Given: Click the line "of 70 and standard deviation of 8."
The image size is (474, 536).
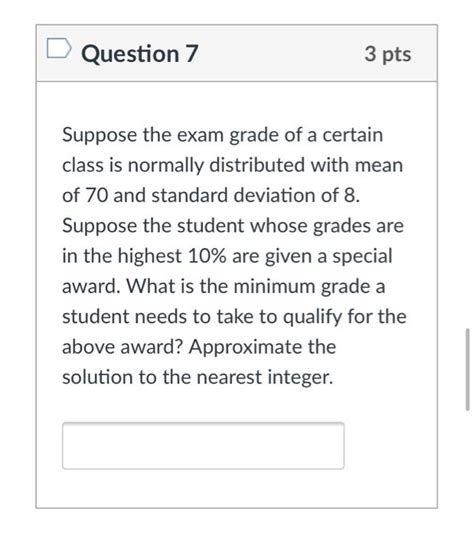Looking at the screenshot, I should [211, 196].
